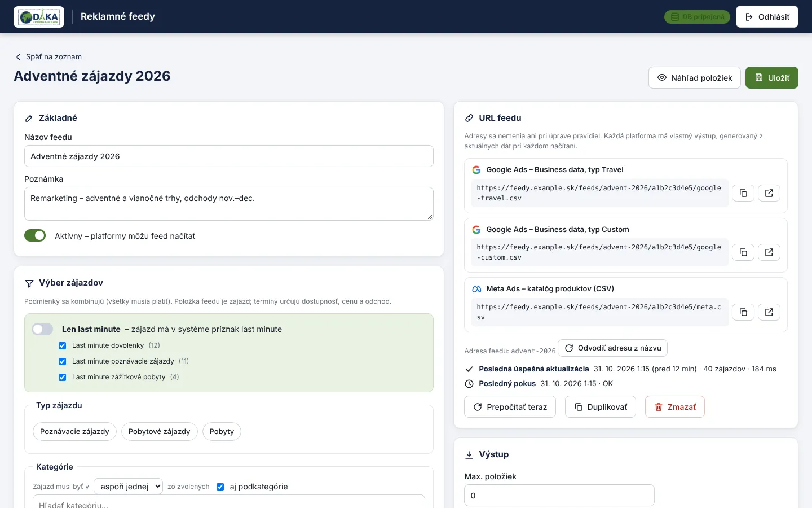Click the DAKA logo
812x508 pixels.
[x=39, y=17]
